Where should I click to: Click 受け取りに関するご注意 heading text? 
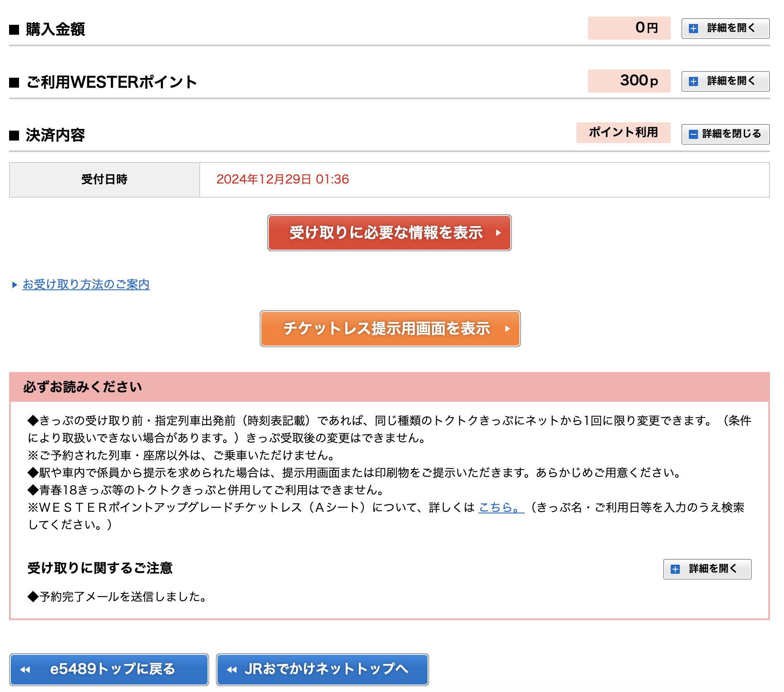click(100, 568)
